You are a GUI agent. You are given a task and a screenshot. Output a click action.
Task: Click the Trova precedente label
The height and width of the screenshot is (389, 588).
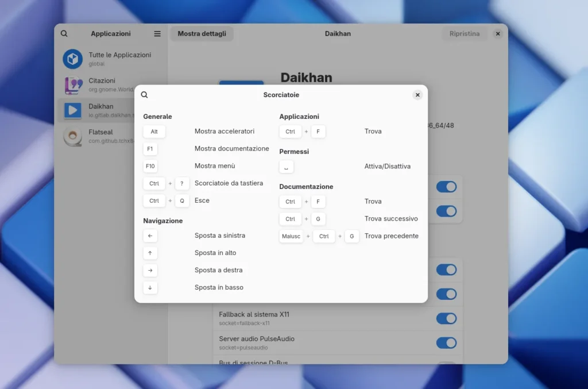[392, 236]
